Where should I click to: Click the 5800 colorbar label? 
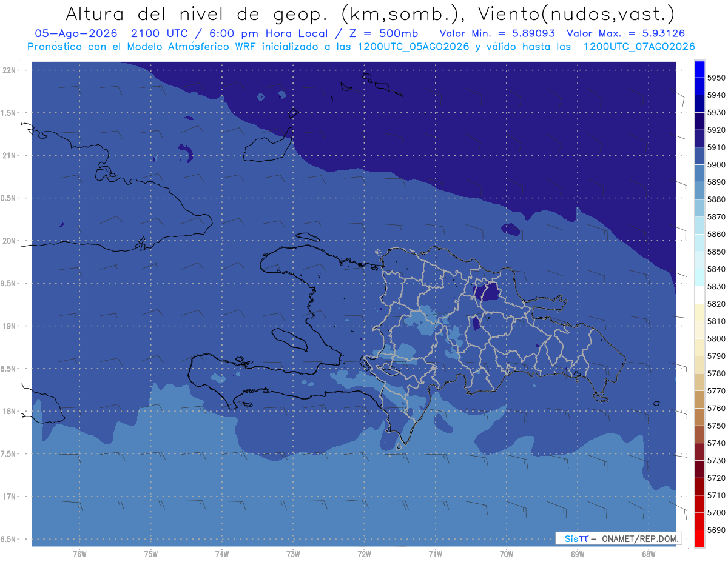(716, 338)
